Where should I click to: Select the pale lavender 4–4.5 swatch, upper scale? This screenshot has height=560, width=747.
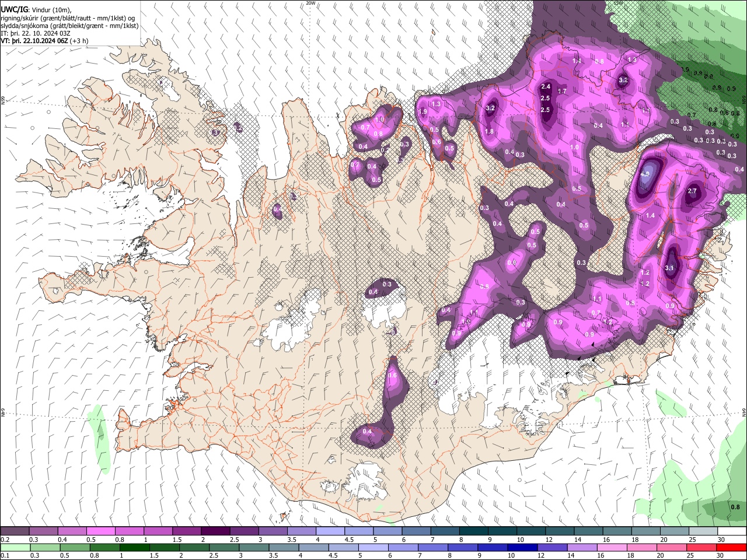(x=330, y=531)
